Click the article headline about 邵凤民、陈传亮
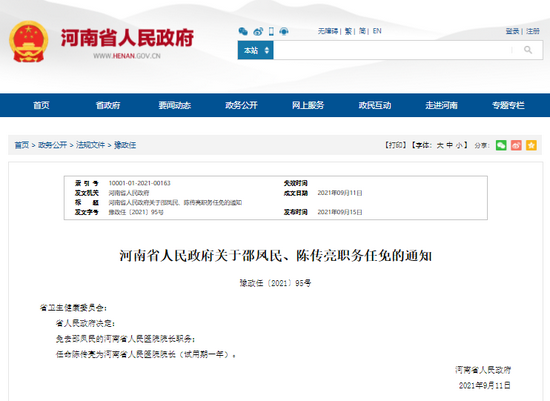This screenshot has height=401, width=550. point(275,256)
